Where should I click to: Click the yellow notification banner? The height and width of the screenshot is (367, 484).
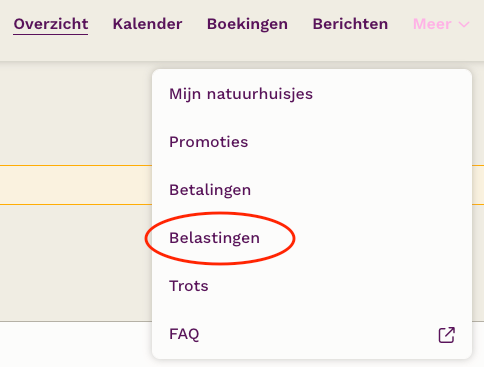(x=76, y=185)
